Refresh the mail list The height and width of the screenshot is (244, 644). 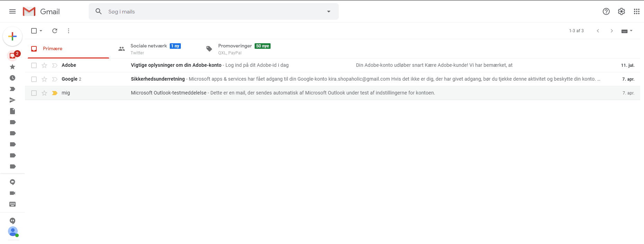[55, 31]
